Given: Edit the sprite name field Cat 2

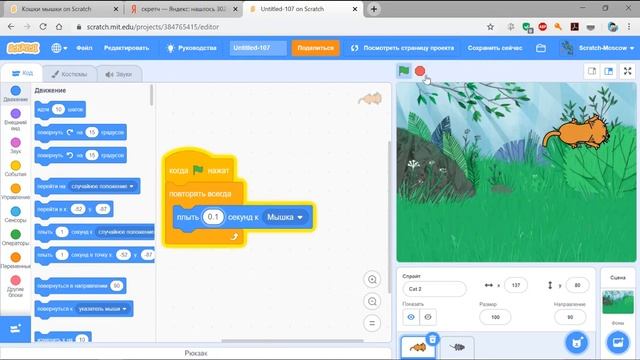Looking at the screenshot, I should 434,289.
